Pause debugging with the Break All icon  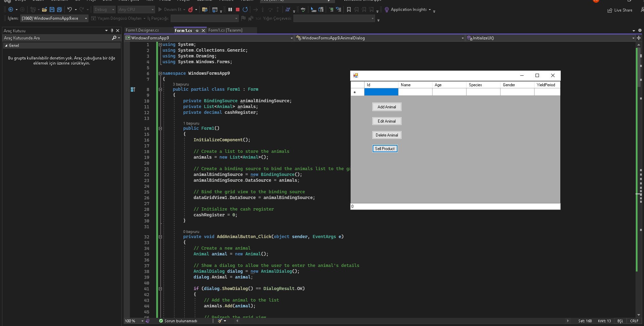[231, 10]
